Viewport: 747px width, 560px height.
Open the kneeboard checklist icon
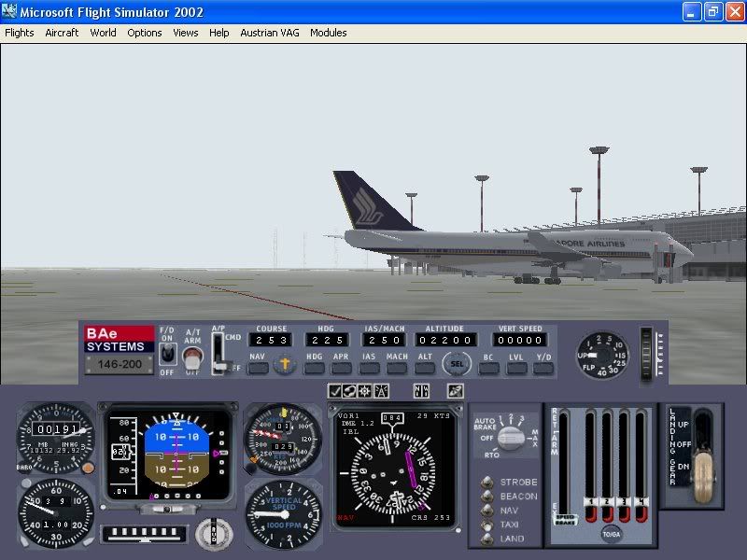tap(334, 393)
